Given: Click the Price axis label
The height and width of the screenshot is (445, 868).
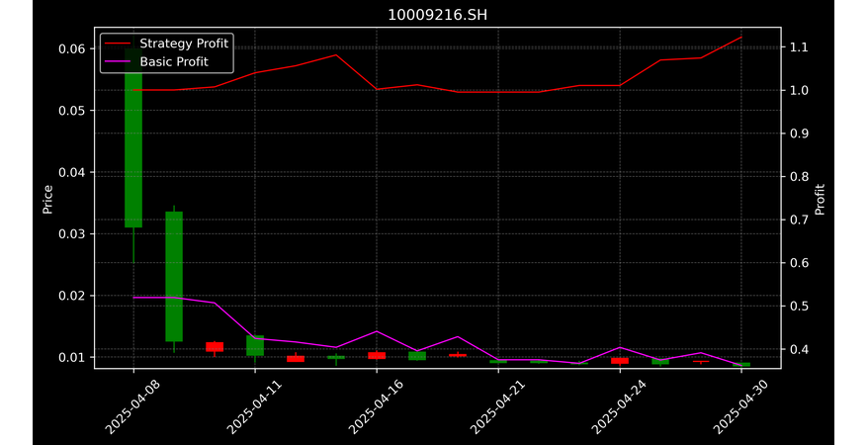Looking at the screenshot, I should (47, 200).
